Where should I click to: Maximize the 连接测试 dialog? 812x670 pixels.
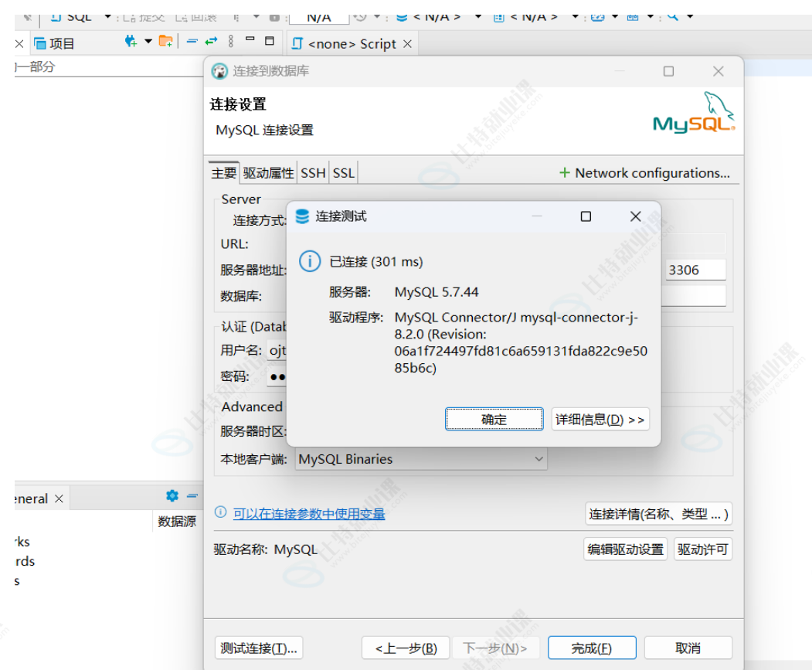[586, 216]
